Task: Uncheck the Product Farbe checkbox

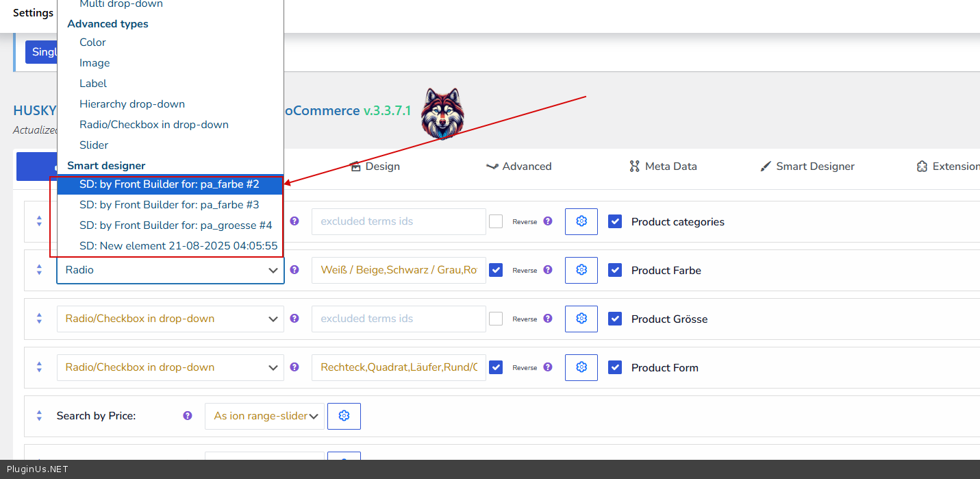Action: [x=615, y=270]
